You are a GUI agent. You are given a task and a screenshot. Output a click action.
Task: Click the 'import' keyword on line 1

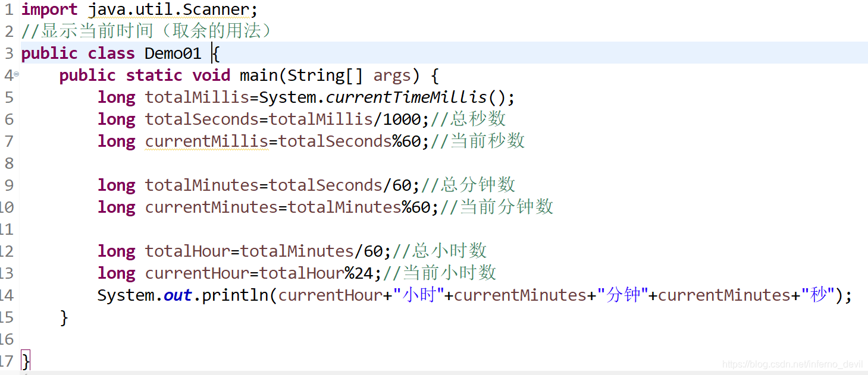pyautogui.click(x=49, y=10)
